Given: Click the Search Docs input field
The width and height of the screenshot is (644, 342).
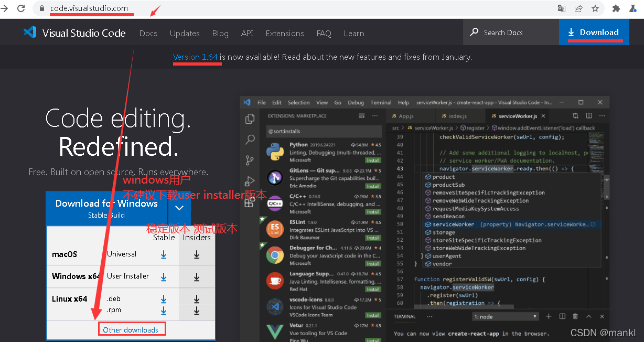Looking at the screenshot, I should click(511, 32).
